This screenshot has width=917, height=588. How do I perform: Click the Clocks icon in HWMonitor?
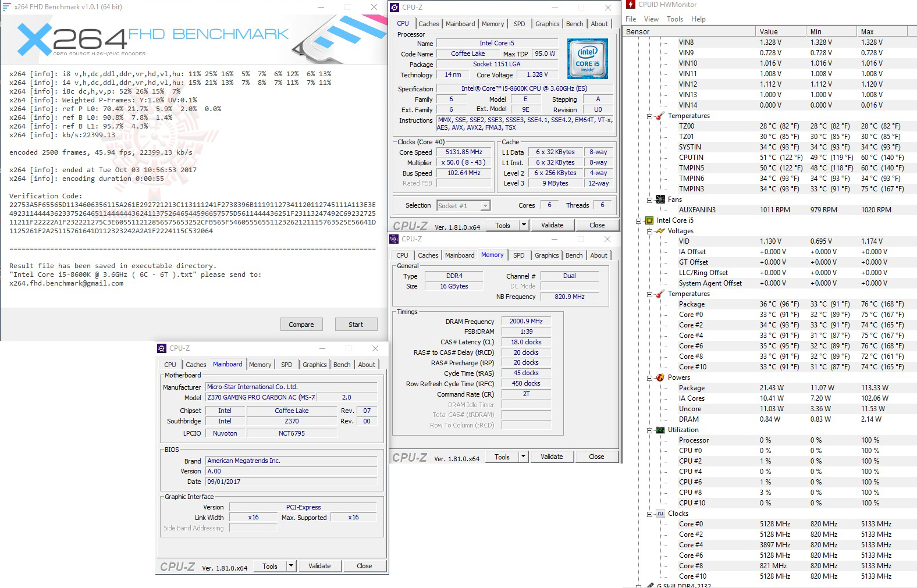click(660, 514)
